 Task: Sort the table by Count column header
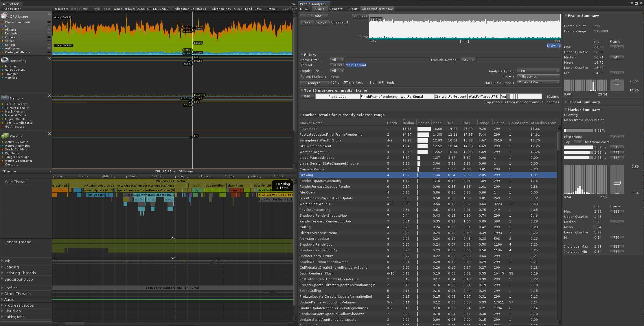[500, 123]
